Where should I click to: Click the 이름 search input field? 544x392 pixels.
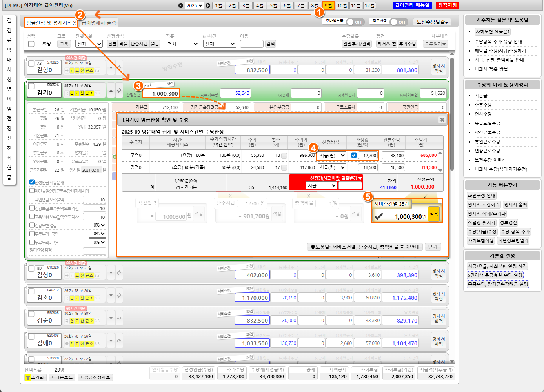251,44
